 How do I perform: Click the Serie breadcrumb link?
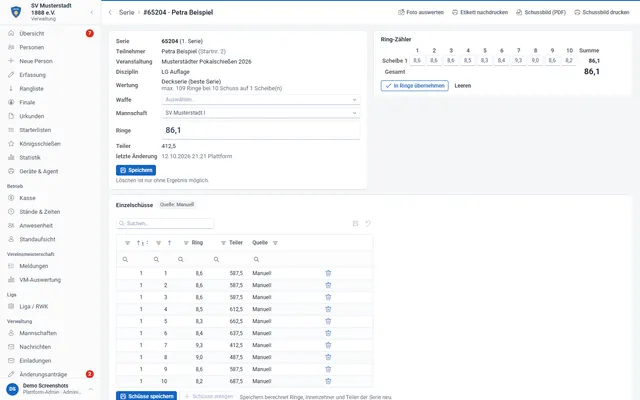pos(127,12)
